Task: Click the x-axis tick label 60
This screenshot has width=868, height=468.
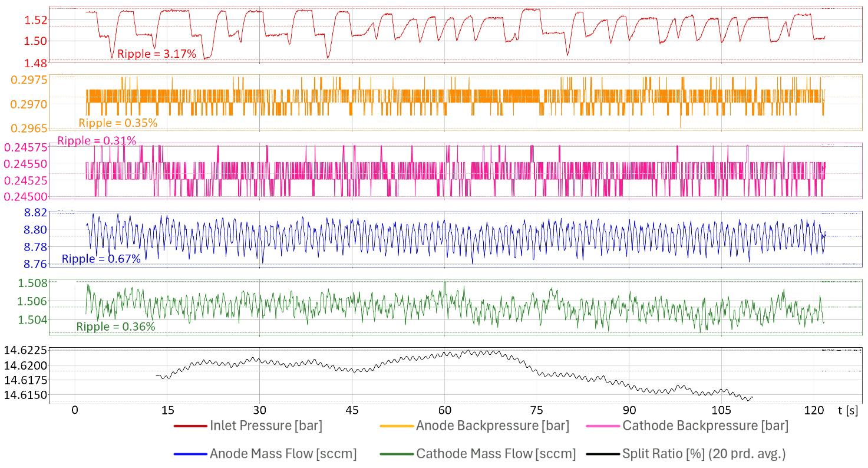Action: click(x=445, y=411)
